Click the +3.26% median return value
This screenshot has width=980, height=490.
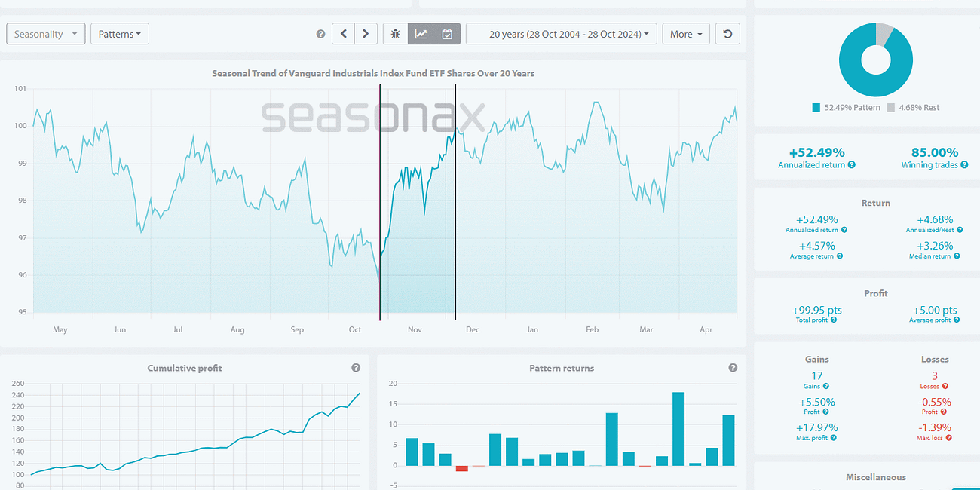point(935,245)
